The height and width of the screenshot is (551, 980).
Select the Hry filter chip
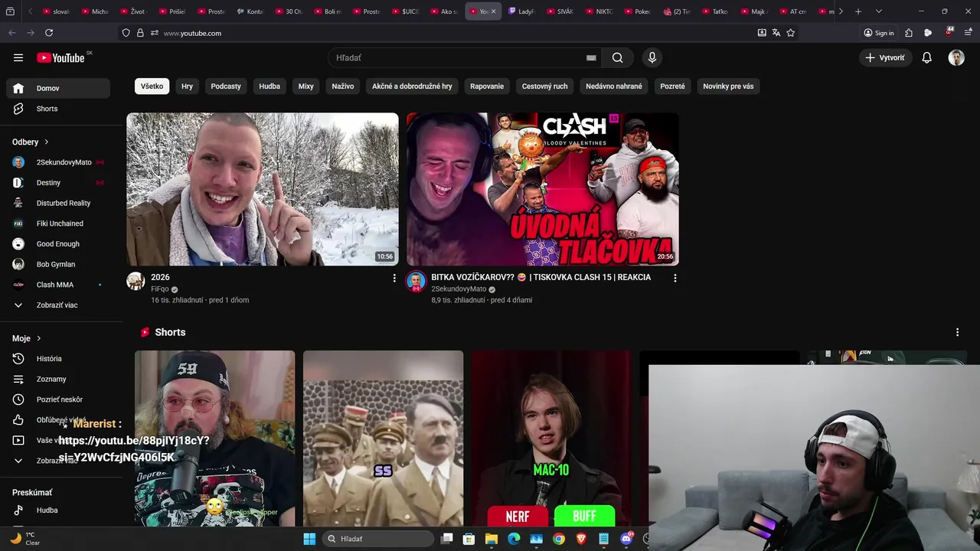coord(187,86)
